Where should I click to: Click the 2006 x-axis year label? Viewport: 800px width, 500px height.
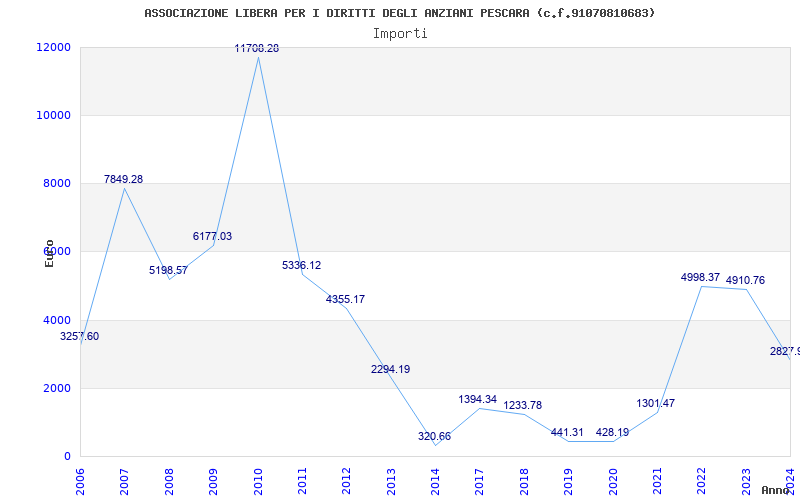pos(80,481)
